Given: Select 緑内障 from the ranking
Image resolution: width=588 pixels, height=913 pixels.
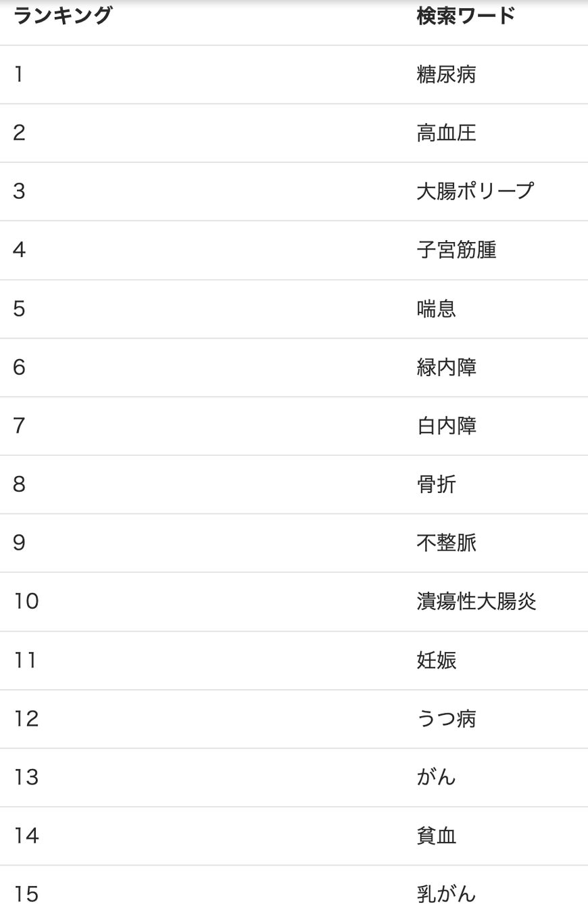Looking at the screenshot, I should pyautogui.click(x=446, y=367).
